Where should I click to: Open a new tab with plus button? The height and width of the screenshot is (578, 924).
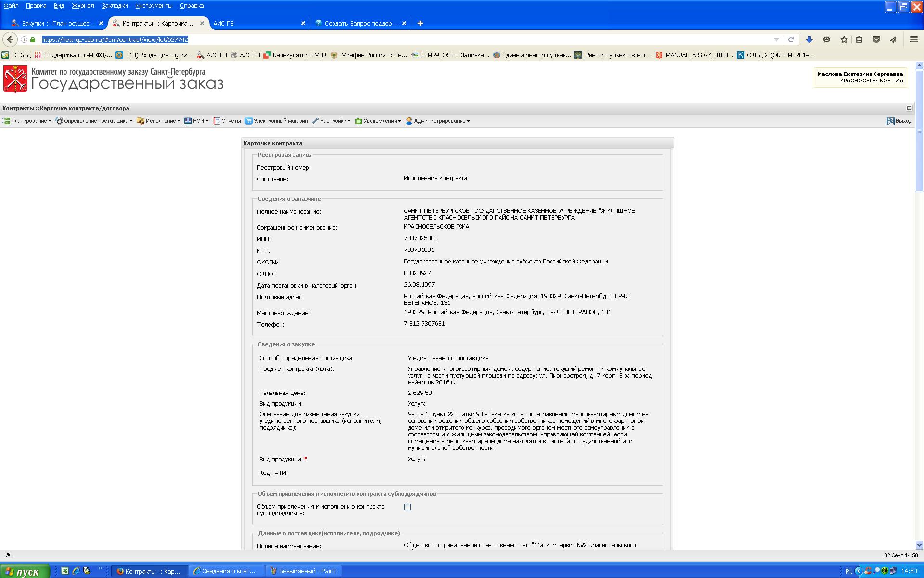coord(420,23)
